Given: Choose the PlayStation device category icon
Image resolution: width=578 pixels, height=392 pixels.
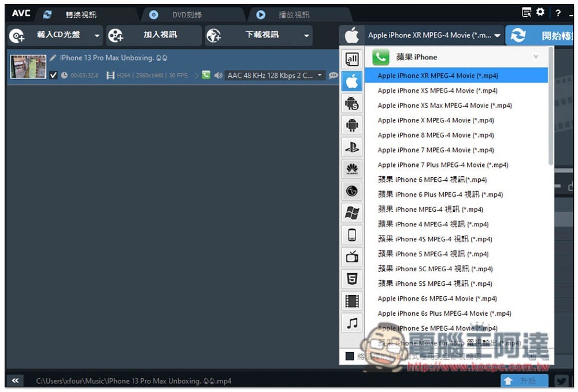Looking at the screenshot, I should (351, 147).
